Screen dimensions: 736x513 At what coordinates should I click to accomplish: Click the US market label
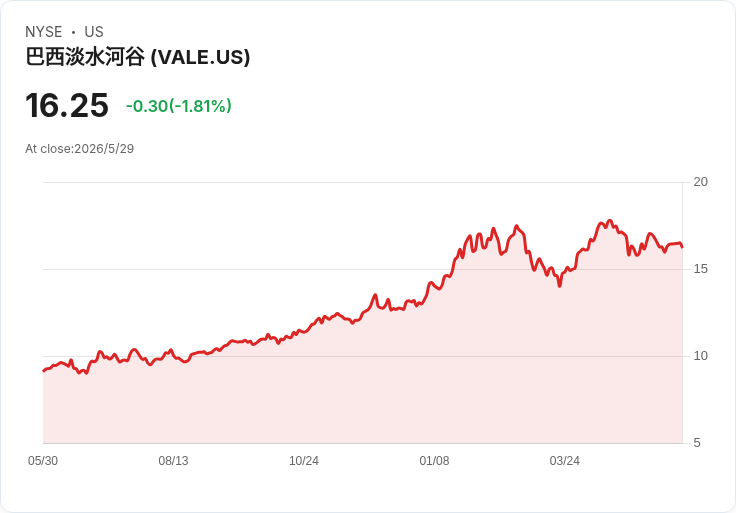94,32
